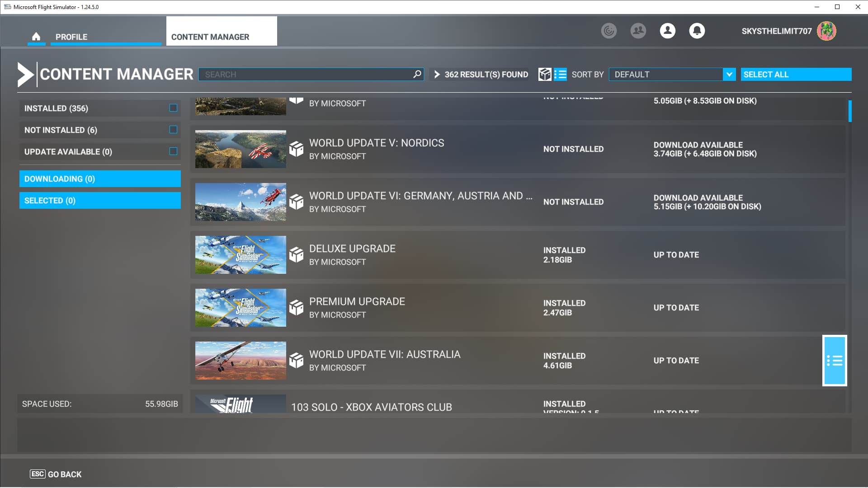This screenshot has width=868, height=488.
Task: Switch to the Content Manager tab
Action: click(x=222, y=31)
